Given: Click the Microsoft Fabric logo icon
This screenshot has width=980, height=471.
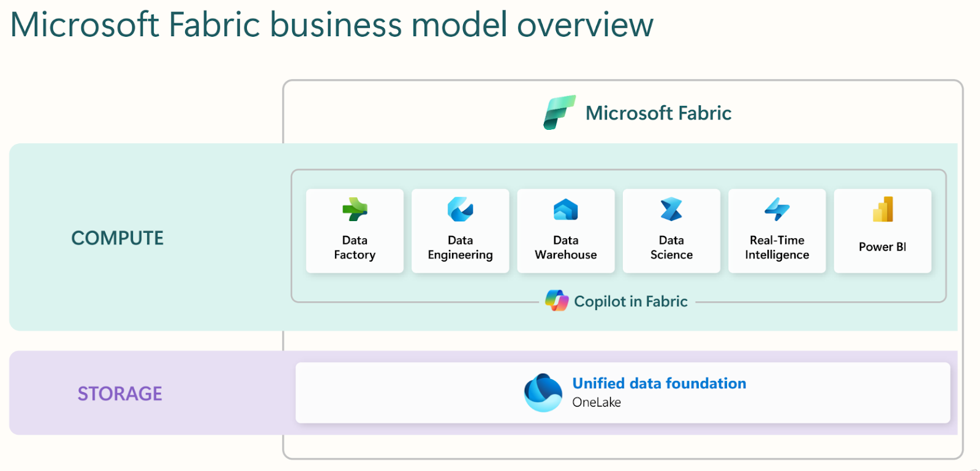Looking at the screenshot, I should click(x=559, y=112).
